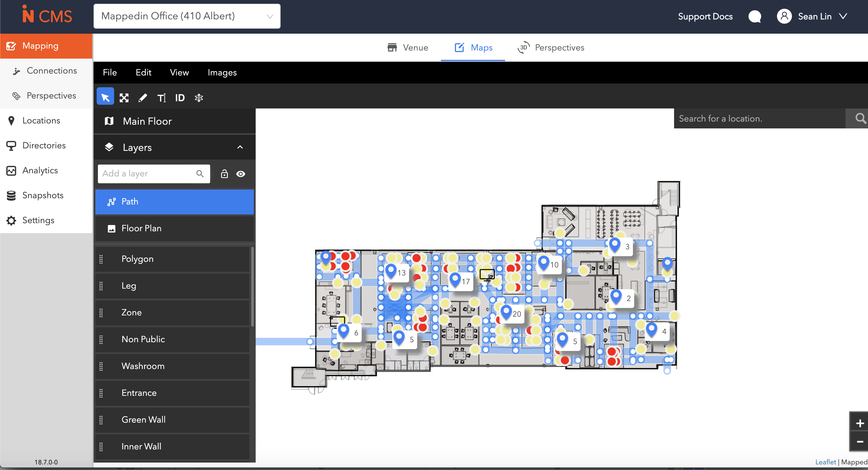Click the Add a layer search magnifier
The height and width of the screenshot is (470, 868).
[200, 174]
